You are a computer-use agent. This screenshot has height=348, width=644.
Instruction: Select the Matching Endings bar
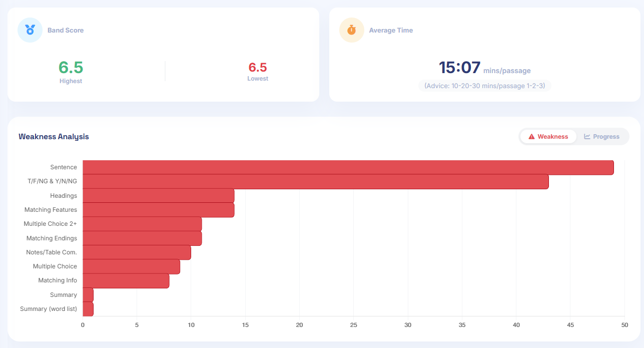coord(142,238)
